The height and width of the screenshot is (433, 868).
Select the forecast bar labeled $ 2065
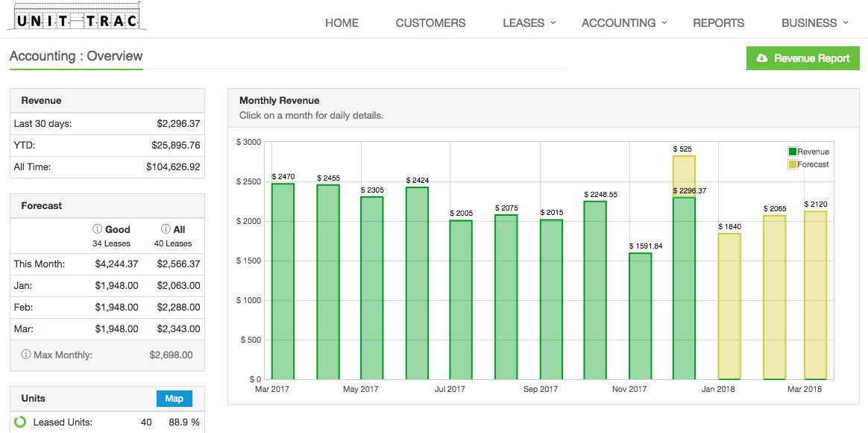(x=775, y=298)
